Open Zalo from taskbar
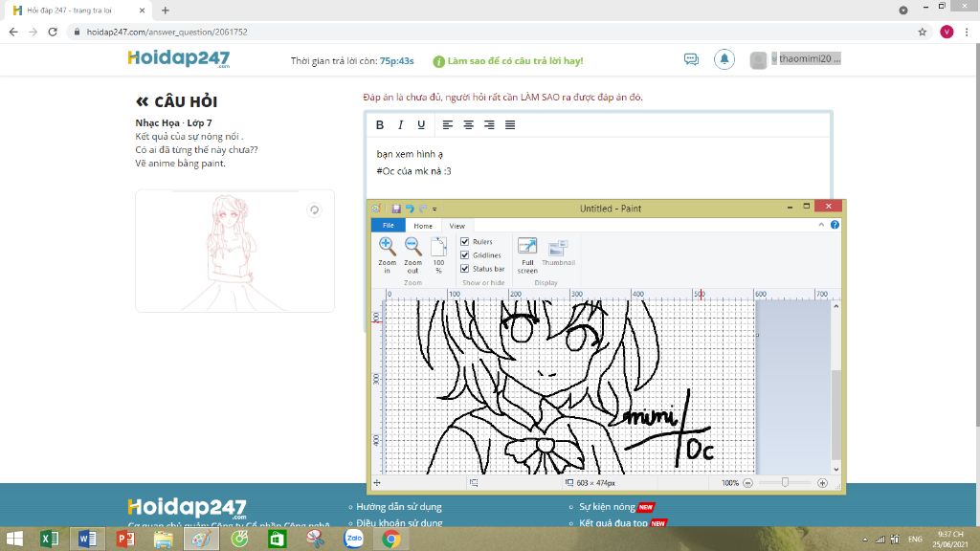 pos(353,539)
